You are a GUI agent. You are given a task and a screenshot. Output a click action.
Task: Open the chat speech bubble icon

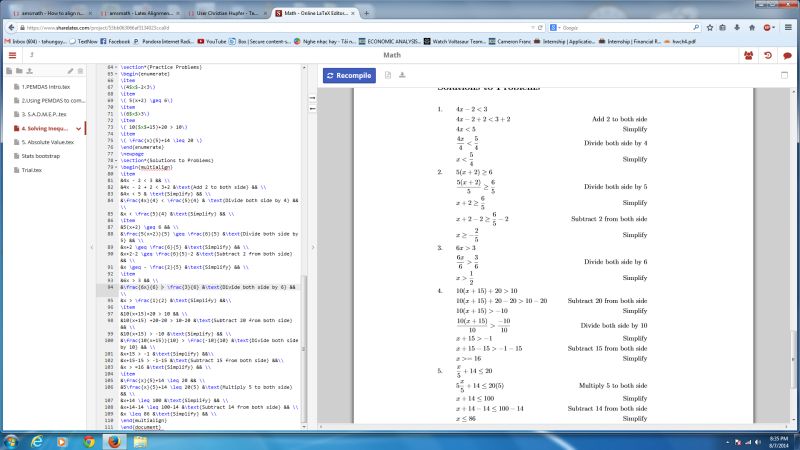point(787,56)
